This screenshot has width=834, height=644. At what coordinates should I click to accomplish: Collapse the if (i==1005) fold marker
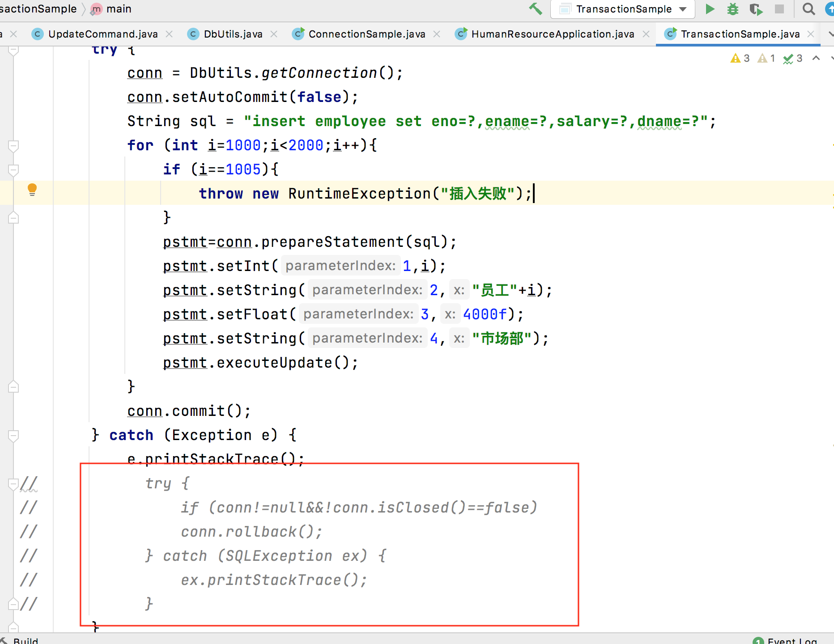tap(13, 170)
